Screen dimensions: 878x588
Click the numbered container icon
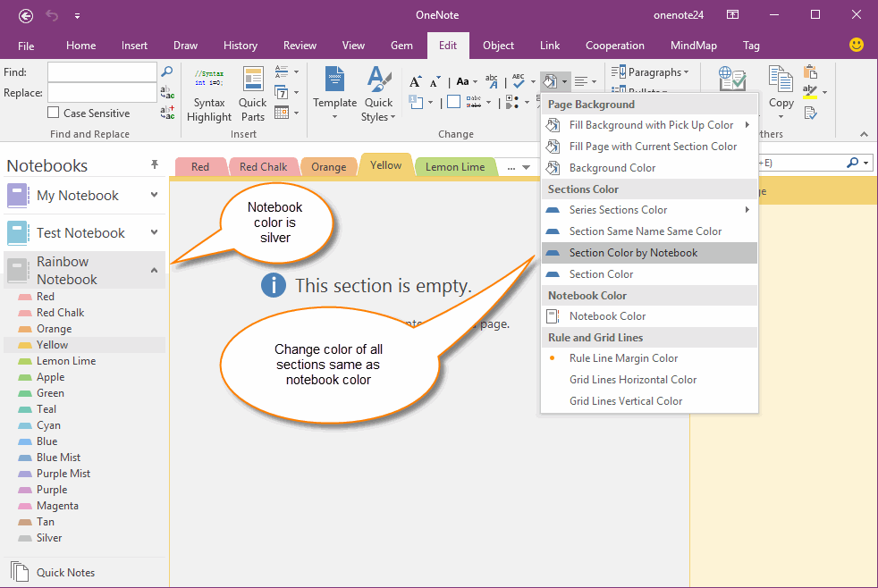pyautogui.click(x=416, y=102)
